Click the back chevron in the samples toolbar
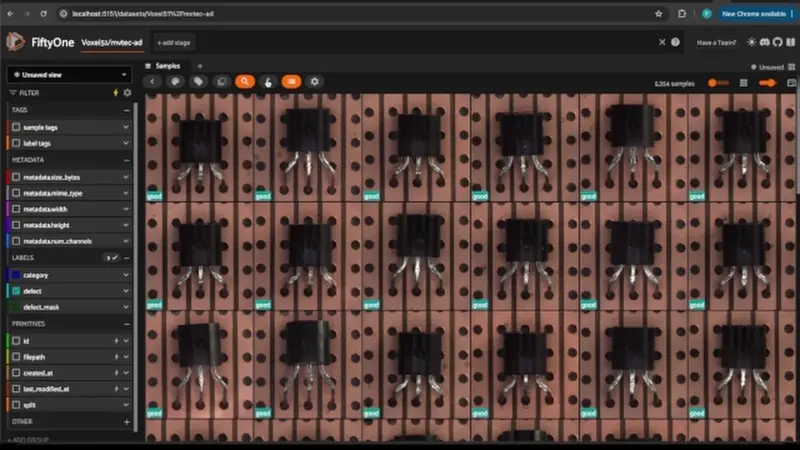 tap(152, 82)
